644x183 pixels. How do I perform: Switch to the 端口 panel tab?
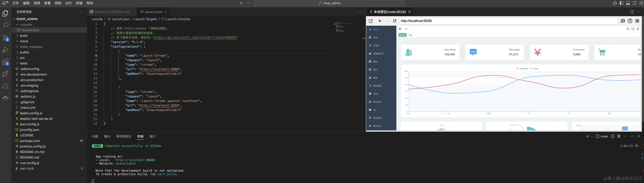pyautogui.click(x=152, y=136)
